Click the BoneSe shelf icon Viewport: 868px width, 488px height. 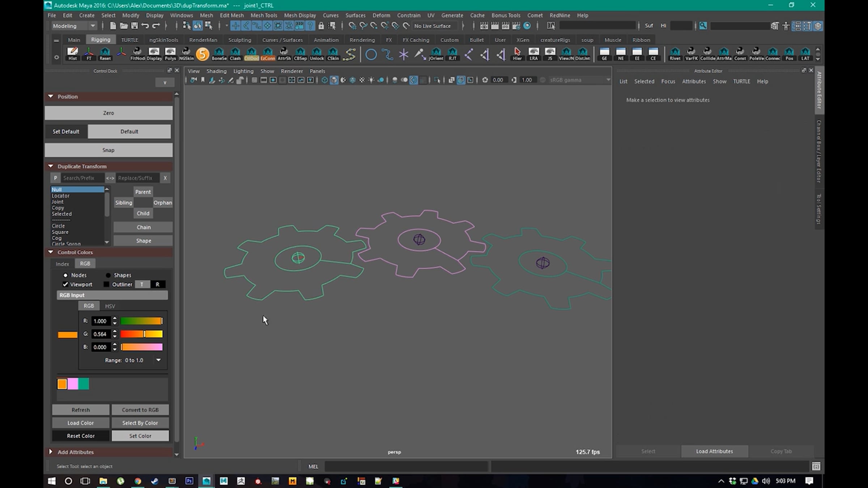coord(219,53)
